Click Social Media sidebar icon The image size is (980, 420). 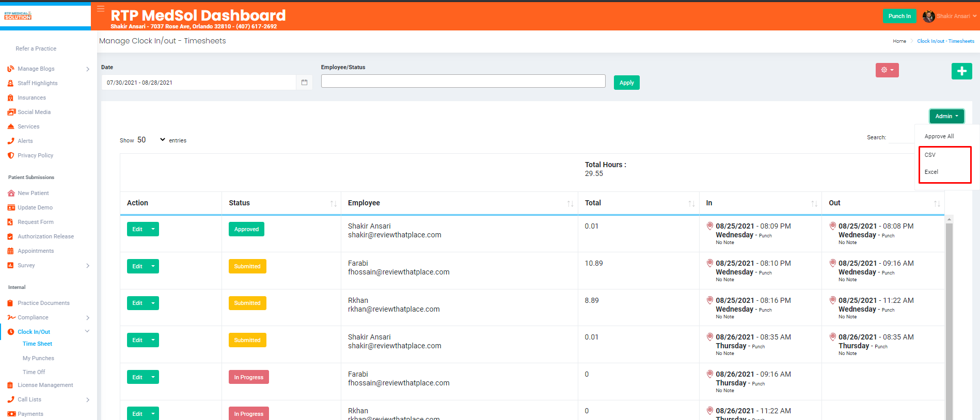pyautogui.click(x=11, y=112)
